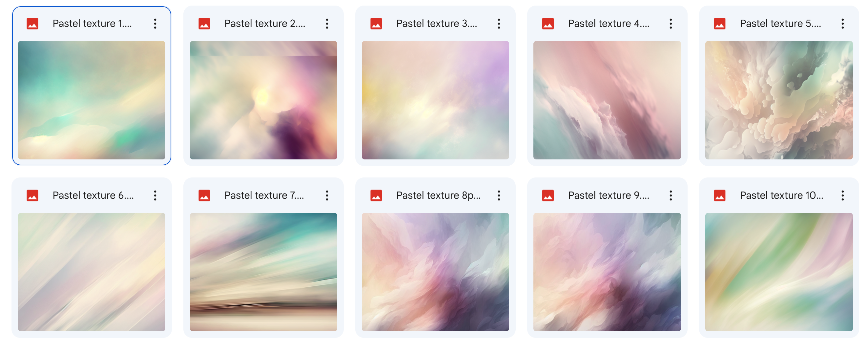Open more options for Pastel texture 7
Image resolution: width=868 pixels, height=349 pixels.
click(327, 195)
